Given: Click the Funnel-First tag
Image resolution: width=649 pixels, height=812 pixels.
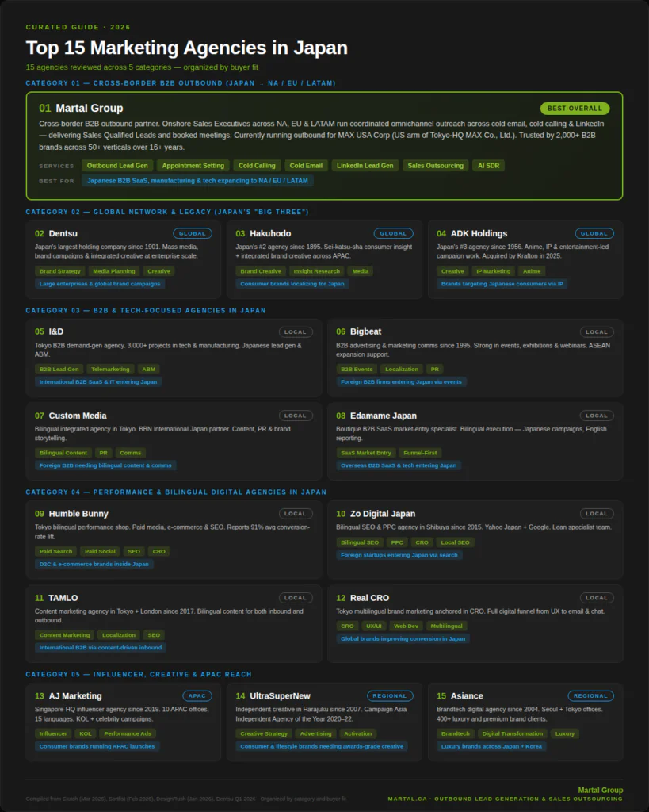Looking at the screenshot, I should point(420,453).
